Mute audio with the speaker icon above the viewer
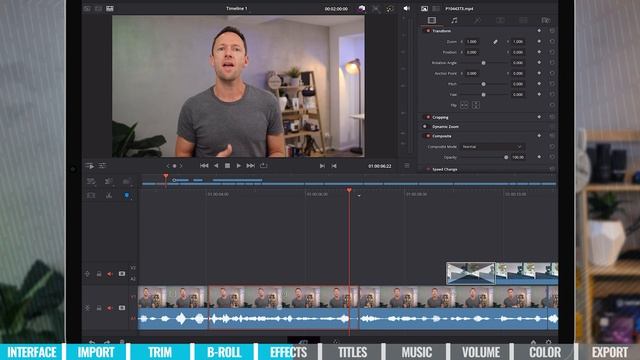The height and width of the screenshot is (360, 640). tap(407, 8)
